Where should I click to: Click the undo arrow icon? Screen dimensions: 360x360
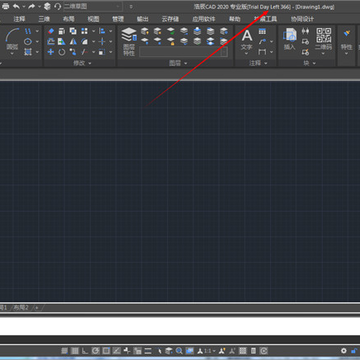pyautogui.click(x=16, y=6)
